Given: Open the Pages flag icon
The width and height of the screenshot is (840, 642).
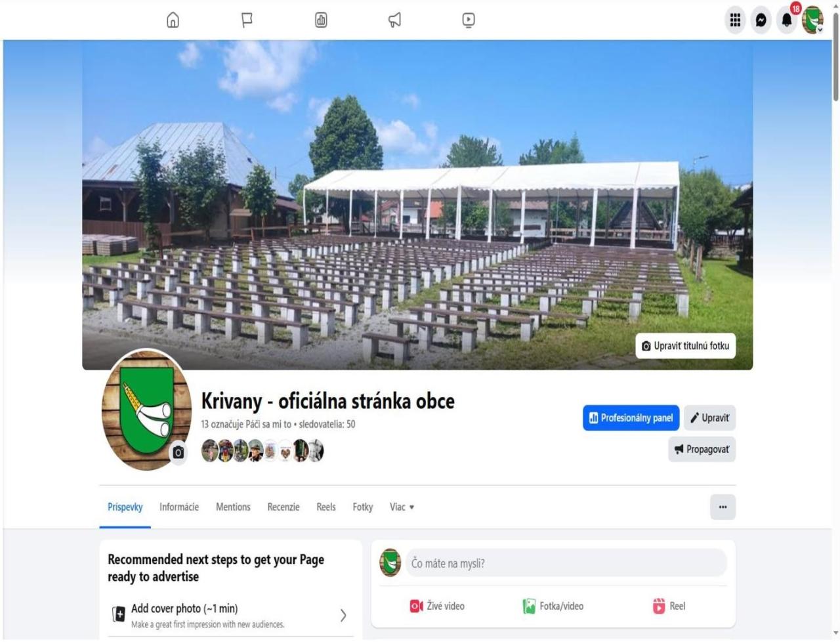Looking at the screenshot, I should (x=247, y=20).
